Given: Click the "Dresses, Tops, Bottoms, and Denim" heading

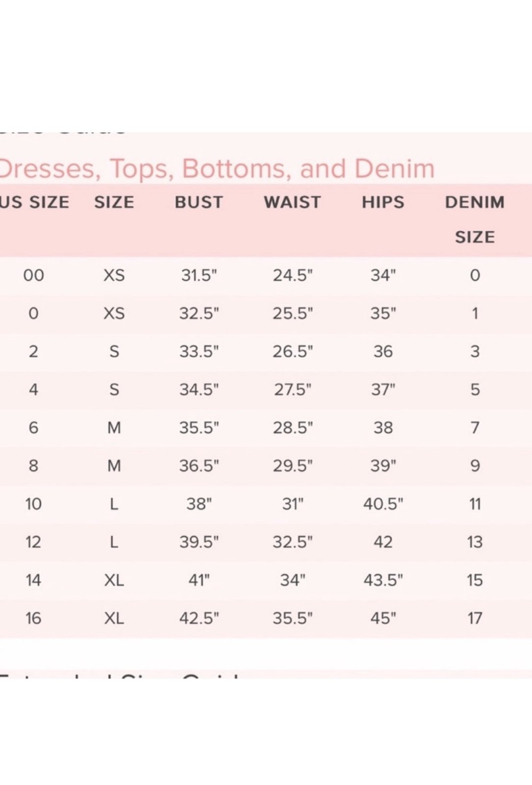Looking at the screenshot, I should [217, 169].
